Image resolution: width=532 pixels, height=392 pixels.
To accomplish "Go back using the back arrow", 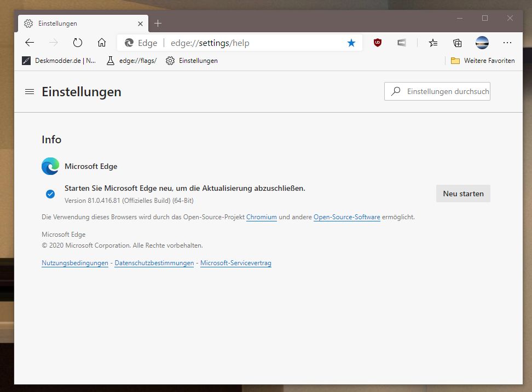I will coord(30,43).
